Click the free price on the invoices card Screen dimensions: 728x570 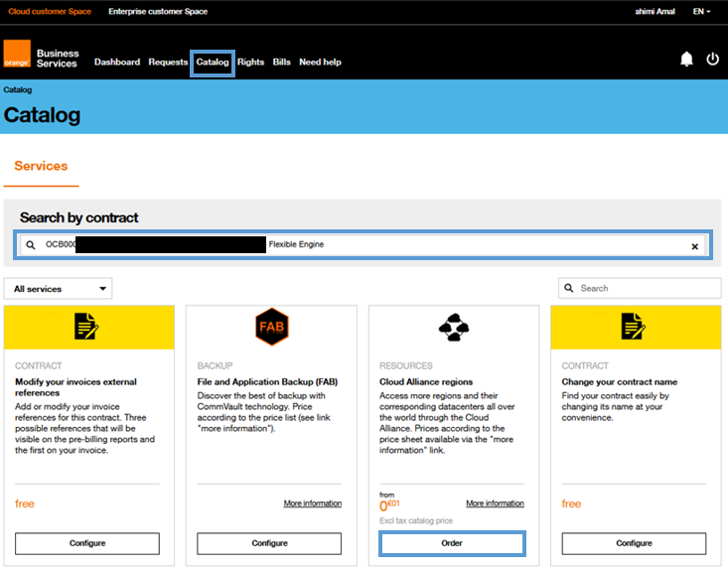pos(25,503)
